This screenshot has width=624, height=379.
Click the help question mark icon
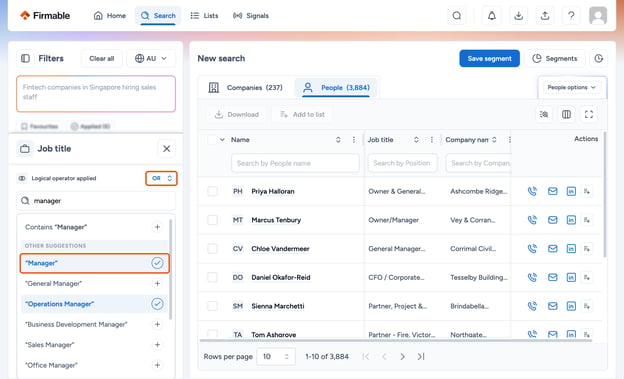tap(571, 16)
